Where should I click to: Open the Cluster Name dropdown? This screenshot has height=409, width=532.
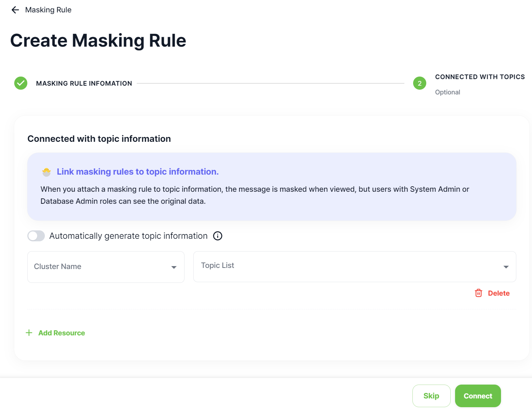[x=105, y=267]
